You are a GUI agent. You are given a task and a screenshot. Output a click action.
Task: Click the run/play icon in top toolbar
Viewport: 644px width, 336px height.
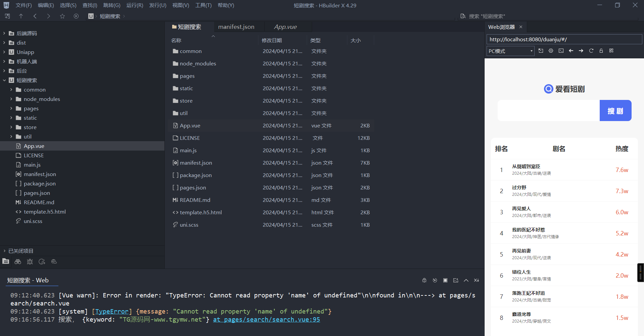point(76,16)
